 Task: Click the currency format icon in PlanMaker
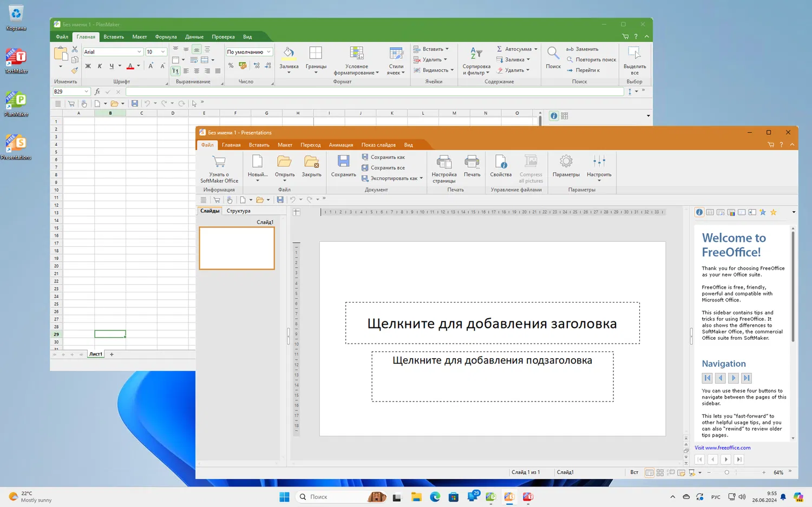coord(243,65)
